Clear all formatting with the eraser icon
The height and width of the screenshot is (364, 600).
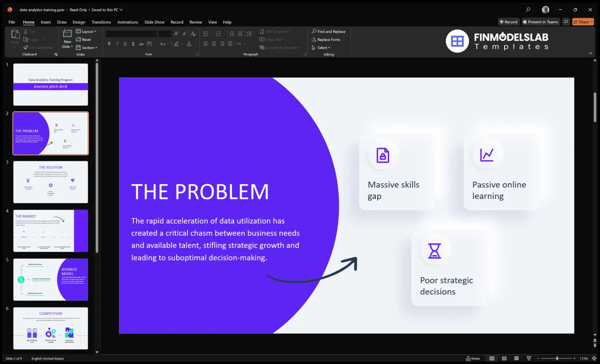[x=193, y=34]
